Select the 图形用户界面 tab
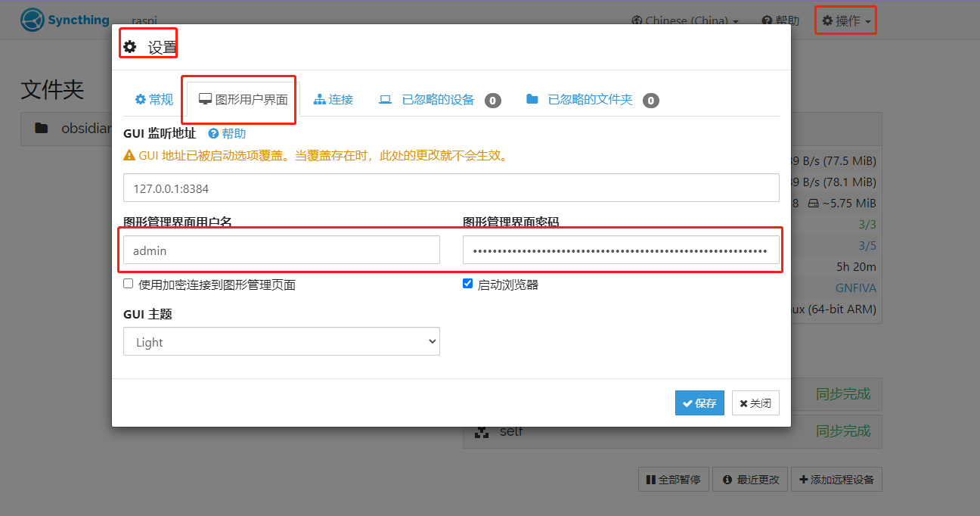This screenshot has height=516, width=980. (x=243, y=99)
